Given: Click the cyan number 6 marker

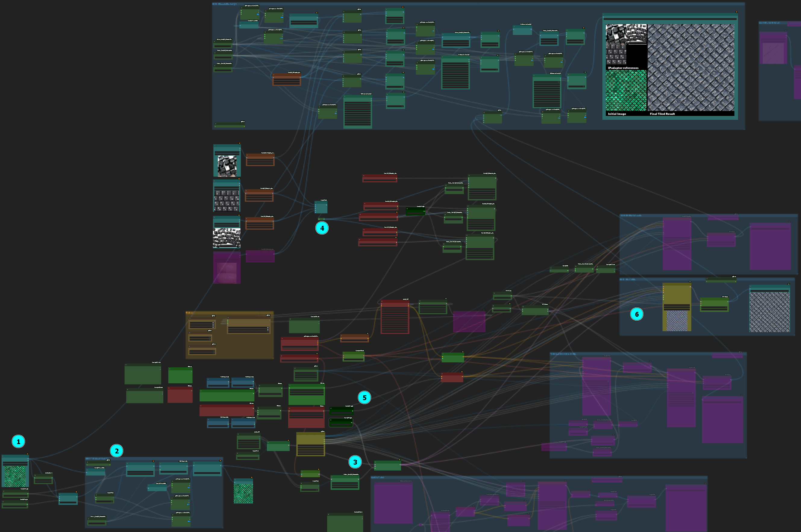Looking at the screenshot, I should pos(637,314).
